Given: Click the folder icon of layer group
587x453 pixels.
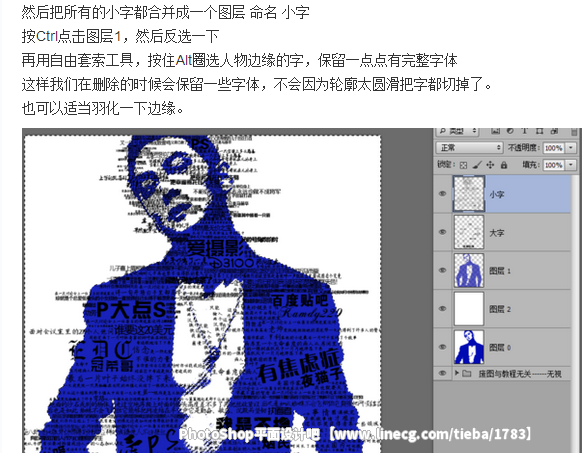Looking at the screenshot, I should pyautogui.click(x=466, y=373).
